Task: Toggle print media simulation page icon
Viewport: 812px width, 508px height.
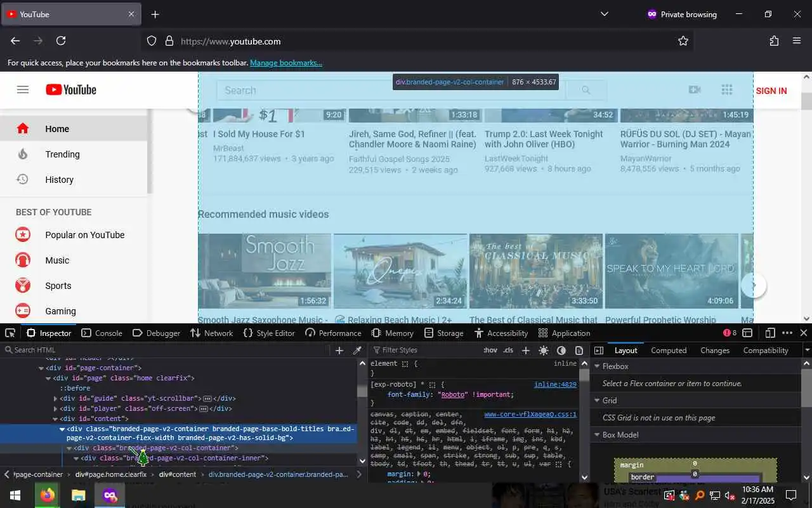Action: tap(579, 350)
